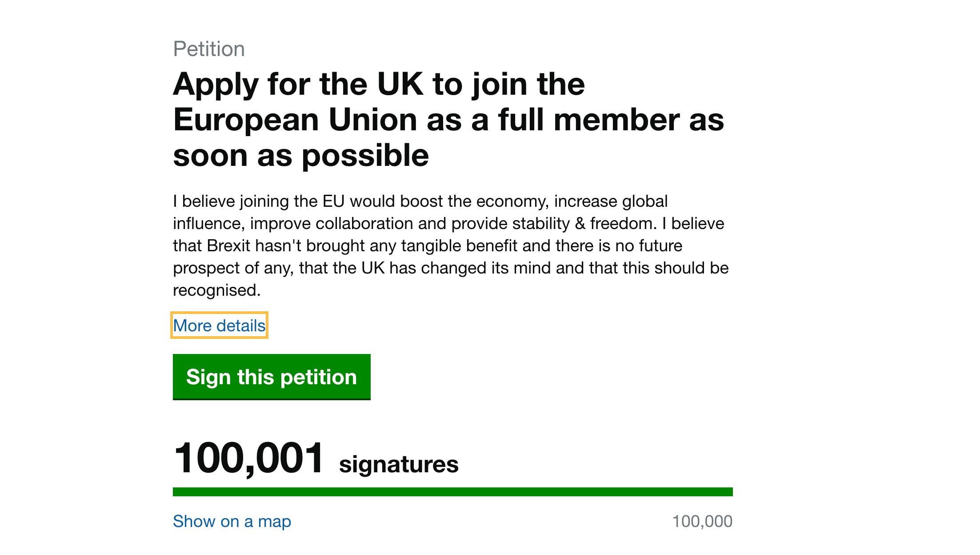Image resolution: width=980 pixels, height=555 pixels.
Task: Click the green signature progress bar
Action: pos(452,492)
